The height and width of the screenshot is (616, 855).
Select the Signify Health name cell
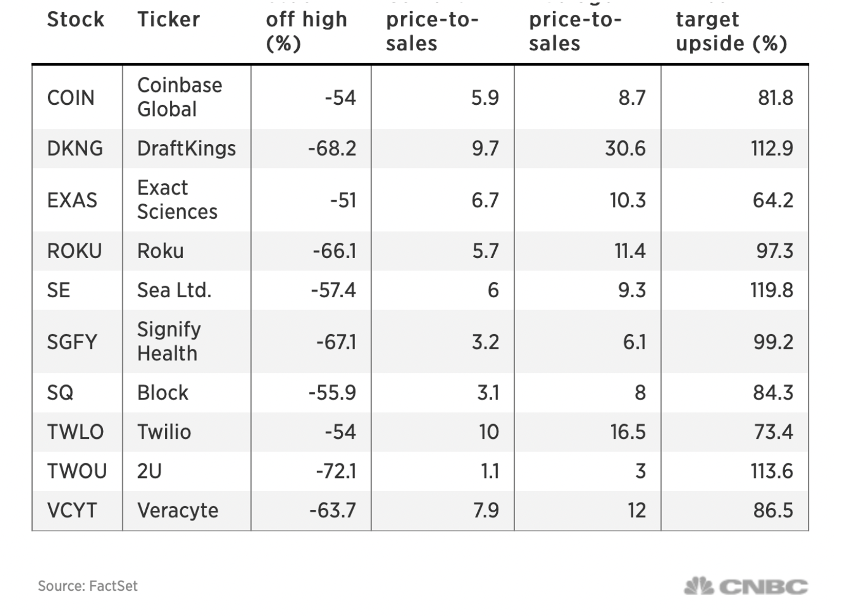click(169, 341)
